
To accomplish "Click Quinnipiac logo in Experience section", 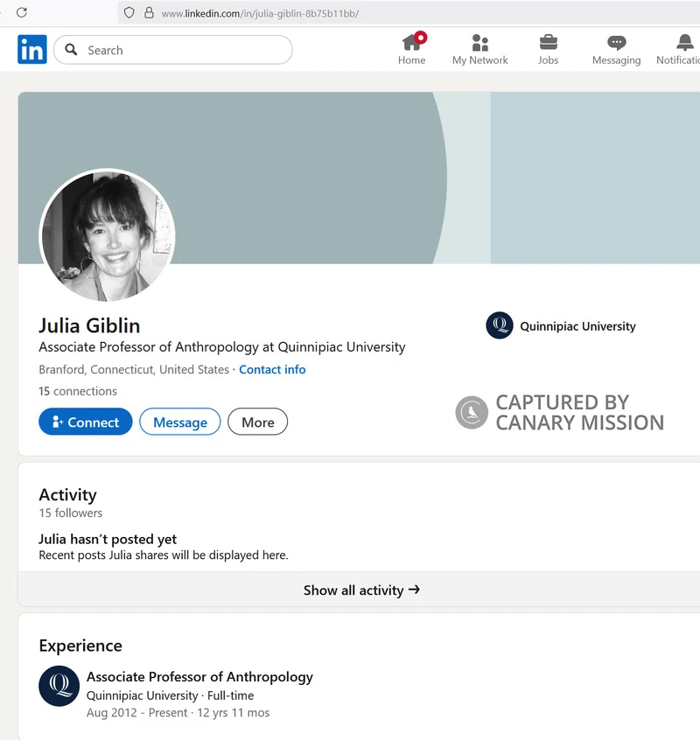I will pos(59,686).
